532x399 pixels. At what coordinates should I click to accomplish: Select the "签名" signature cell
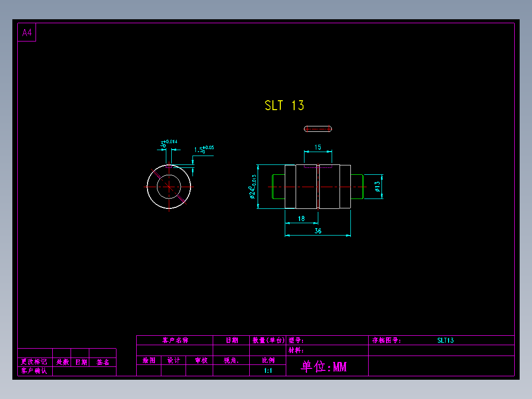coord(103,362)
